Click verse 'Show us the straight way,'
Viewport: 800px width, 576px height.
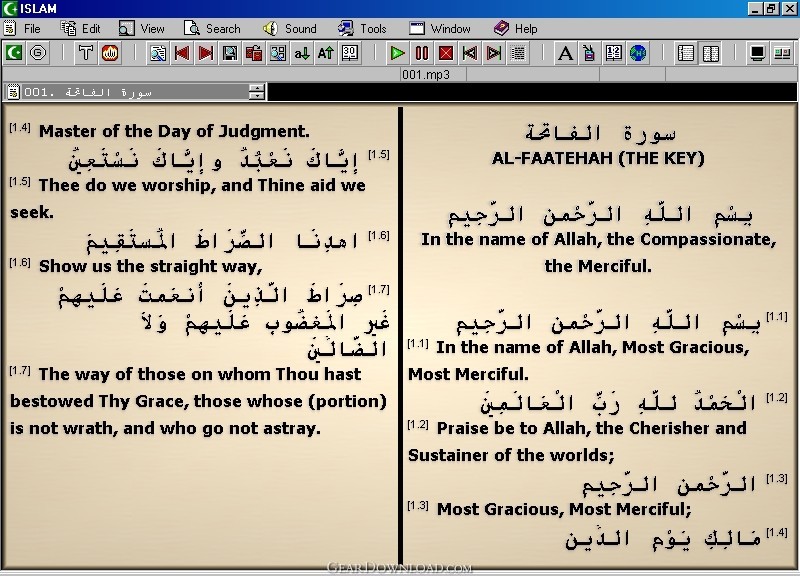(151, 266)
